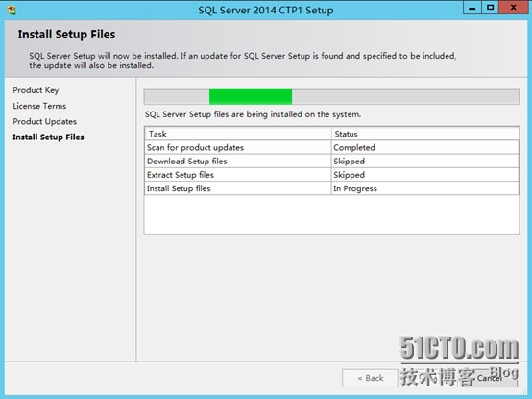Minimize the SQL Server 2014 CTP1 Setup window
Image resolution: width=532 pixels, height=399 pixels.
[472, 8]
